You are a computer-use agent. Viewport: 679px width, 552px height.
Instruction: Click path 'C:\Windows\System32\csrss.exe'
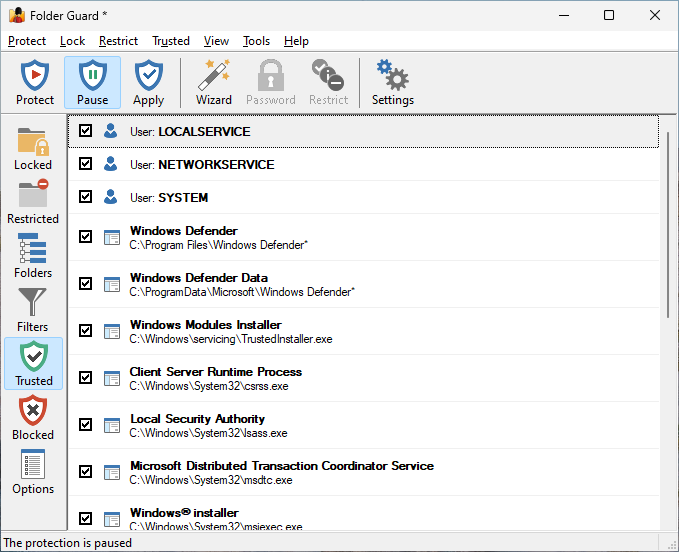tap(209, 386)
